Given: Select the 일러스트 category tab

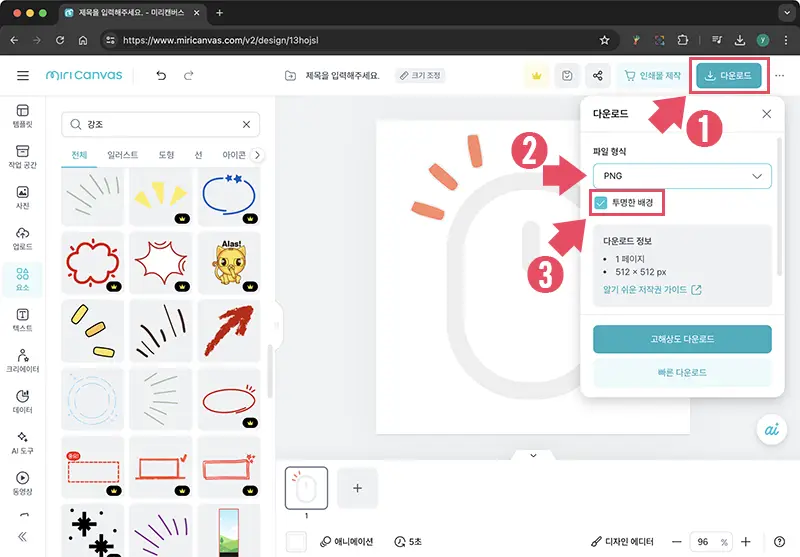Looking at the screenshot, I should click(123, 155).
